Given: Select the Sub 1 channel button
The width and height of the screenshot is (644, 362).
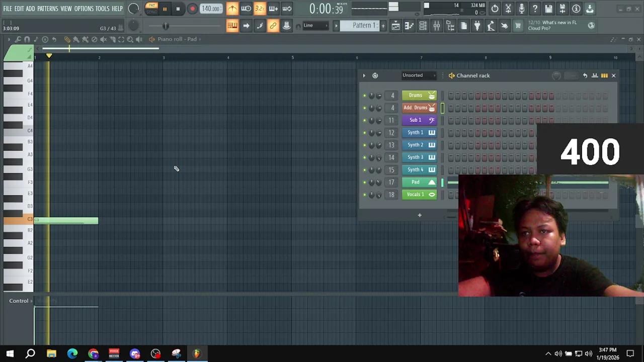Looking at the screenshot, I should tap(415, 120).
